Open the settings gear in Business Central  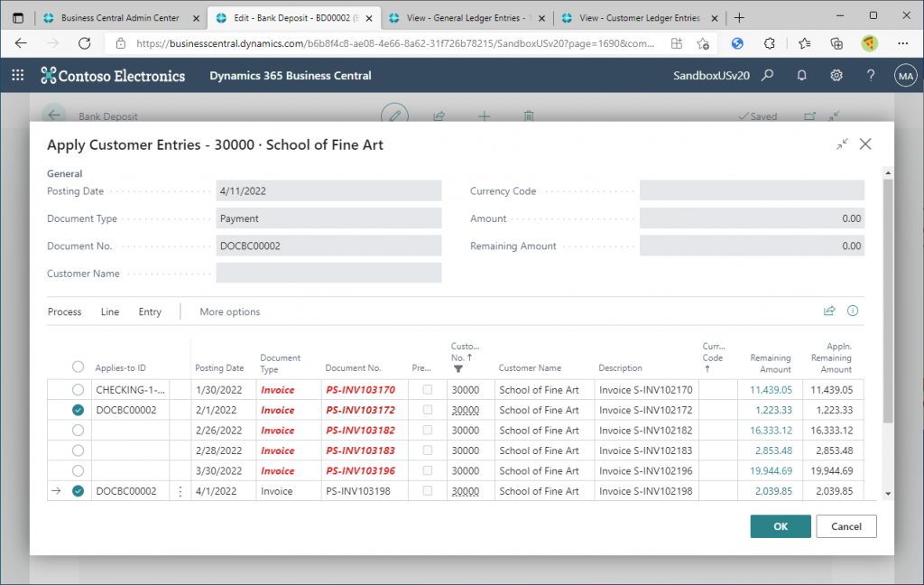point(836,76)
